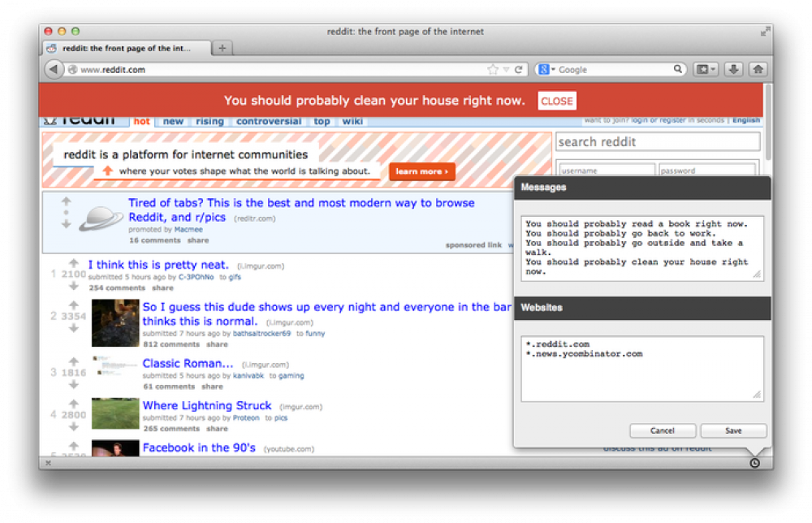Open the address bar history dropdown arrow
Screen dimensions: 812x523
point(506,69)
